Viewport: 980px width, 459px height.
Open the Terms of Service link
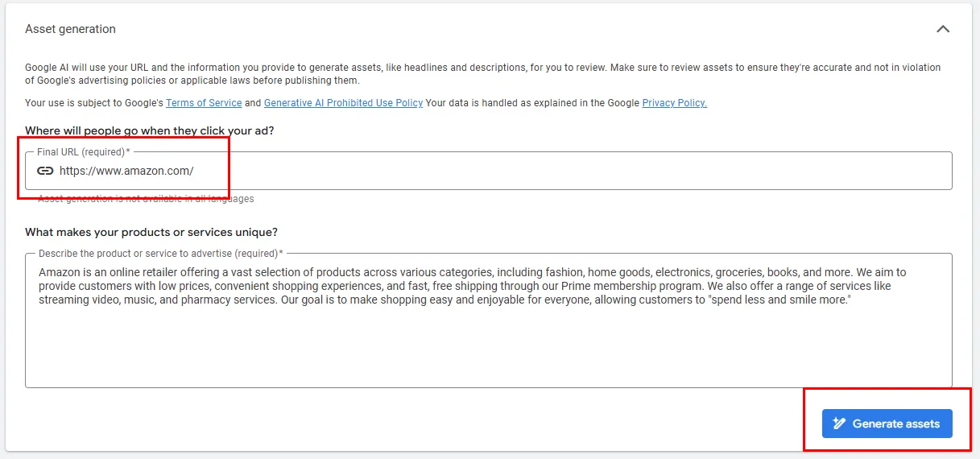(x=204, y=103)
